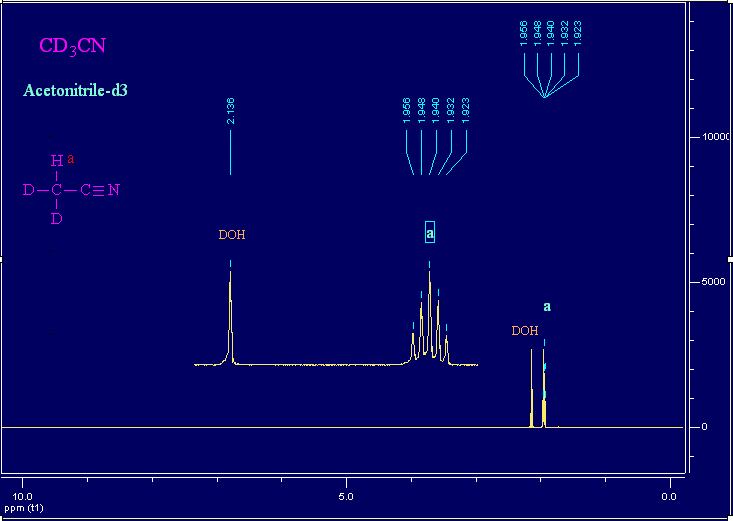The image size is (733, 521).
Task: Click the DOH label near the main spectrum
Action: (x=525, y=331)
